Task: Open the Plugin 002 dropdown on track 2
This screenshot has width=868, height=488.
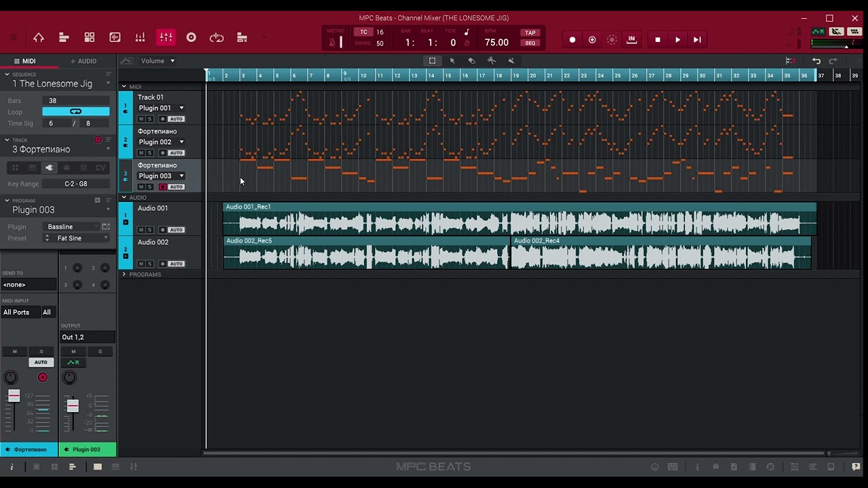Action: tap(161, 142)
